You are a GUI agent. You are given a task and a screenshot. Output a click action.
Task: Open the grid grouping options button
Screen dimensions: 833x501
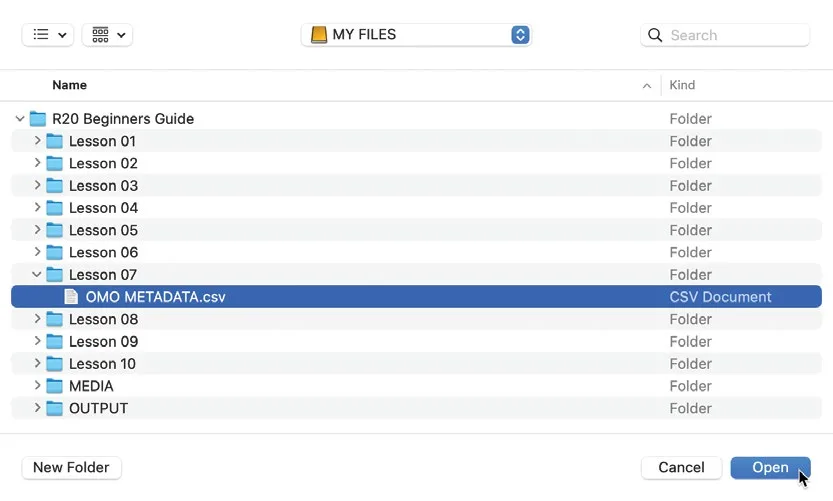point(107,35)
